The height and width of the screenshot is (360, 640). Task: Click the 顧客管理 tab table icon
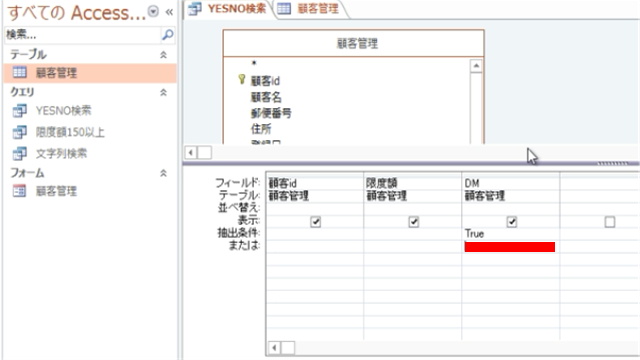(x=284, y=9)
